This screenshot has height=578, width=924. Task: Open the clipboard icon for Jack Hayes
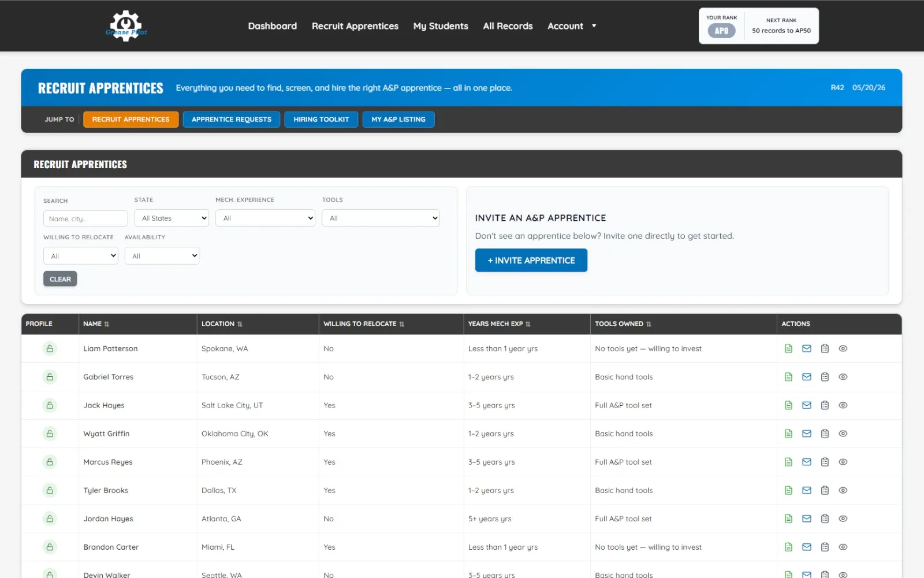click(x=825, y=405)
